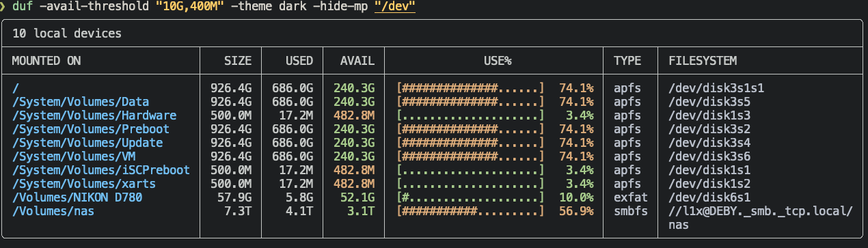Image resolution: width=868 pixels, height=248 pixels.
Task: Click the 52.1G available value
Action: tap(357, 197)
